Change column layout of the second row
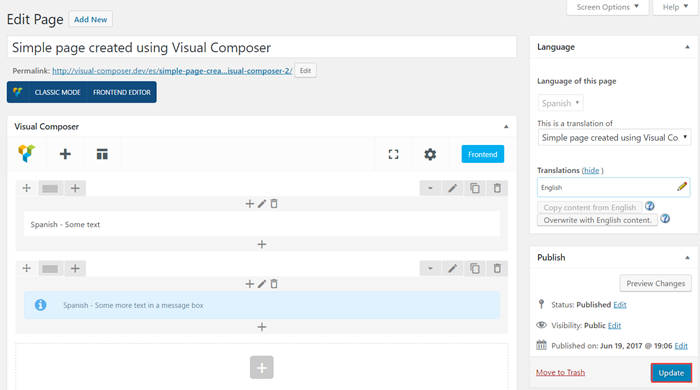The height and width of the screenshot is (390, 700). (50, 269)
